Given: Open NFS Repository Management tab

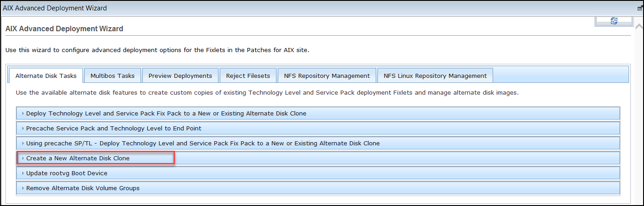Looking at the screenshot, I should pyautogui.click(x=327, y=76).
